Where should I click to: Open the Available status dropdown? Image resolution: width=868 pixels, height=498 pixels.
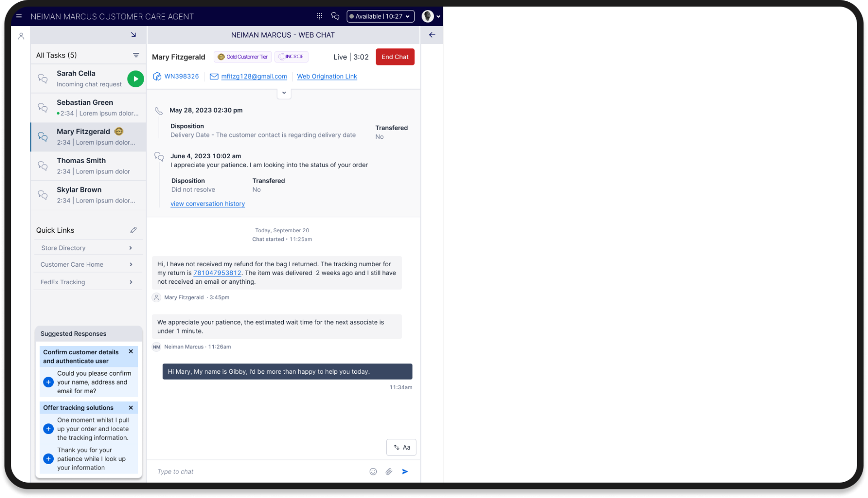[380, 16]
